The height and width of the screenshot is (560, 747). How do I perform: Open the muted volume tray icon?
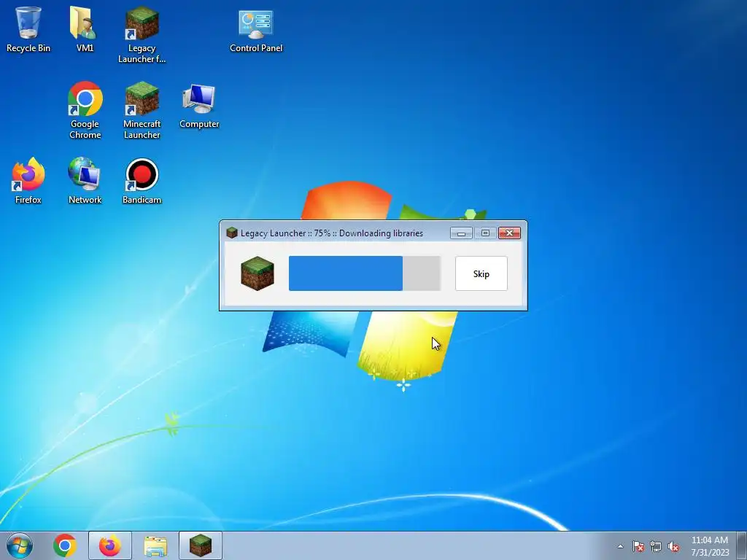[x=673, y=546]
